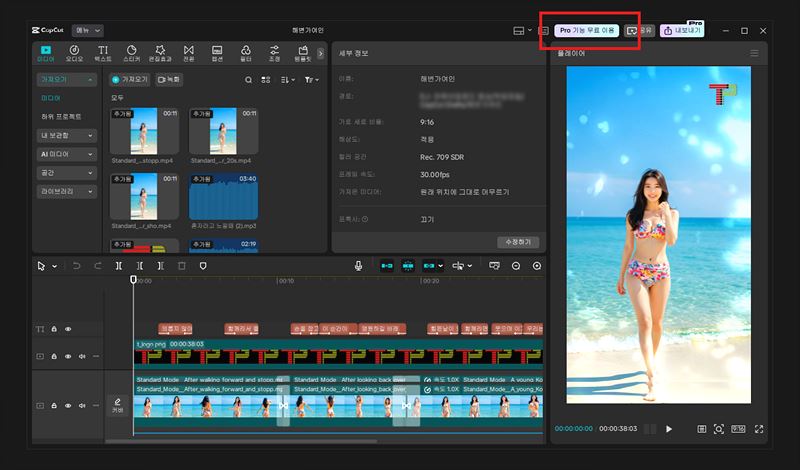
Task: Open the 오디오 (Audio) panel icon
Action: [x=74, y=52]
